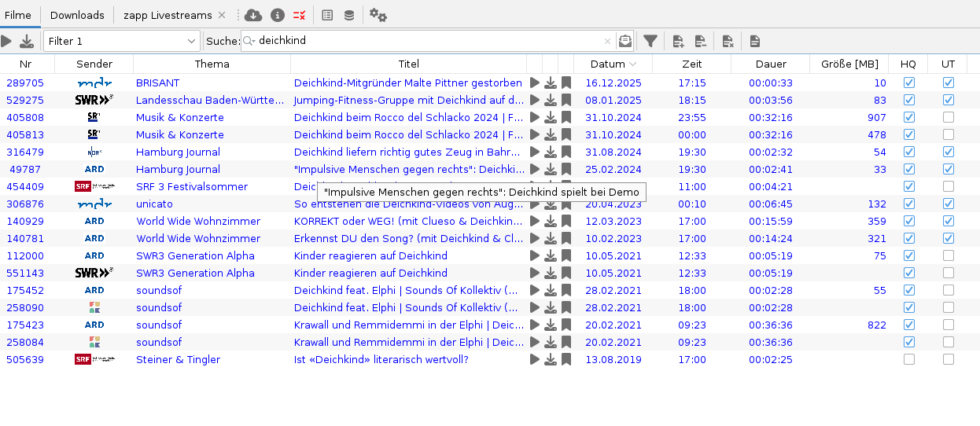The image size is (980, 426).
Task: Open film information via the info icon
Action: (277, 15)
